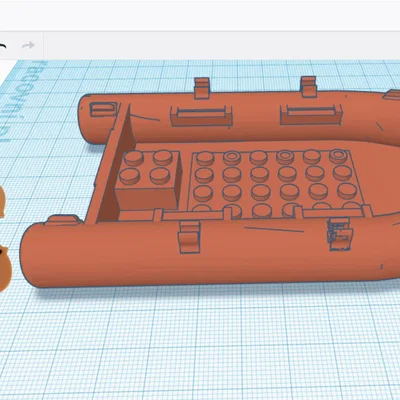Select the left clip on the lower tube
400x400 pixels.
click(x=189, y=237)
